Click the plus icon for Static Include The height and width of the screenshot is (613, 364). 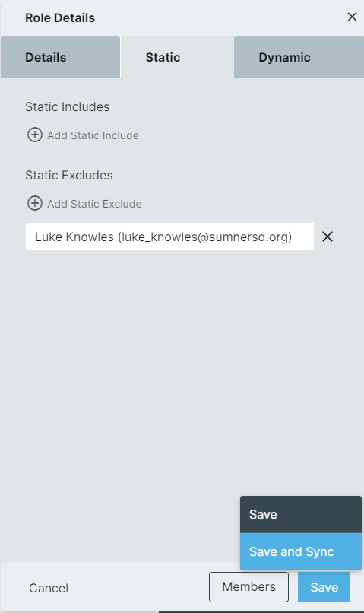[35, 135]
